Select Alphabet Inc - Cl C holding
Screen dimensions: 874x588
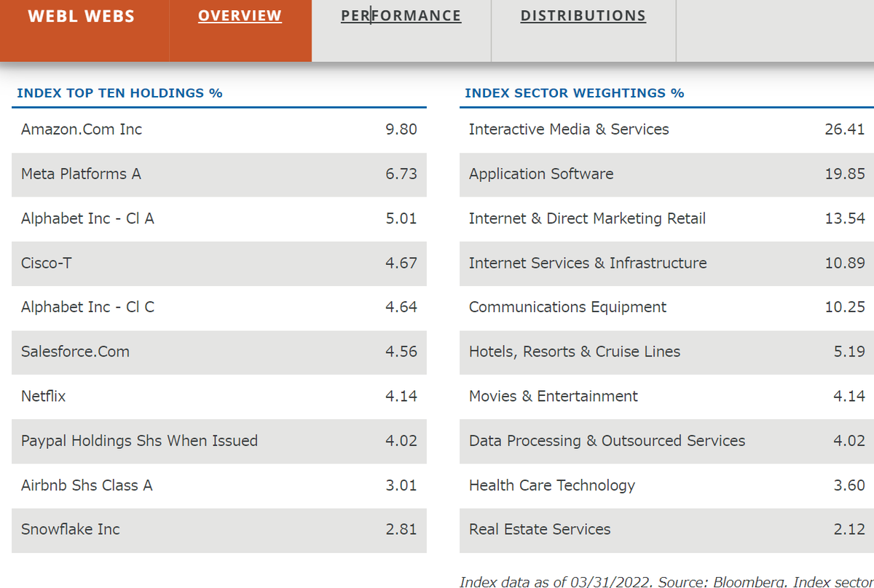(87, 307)
